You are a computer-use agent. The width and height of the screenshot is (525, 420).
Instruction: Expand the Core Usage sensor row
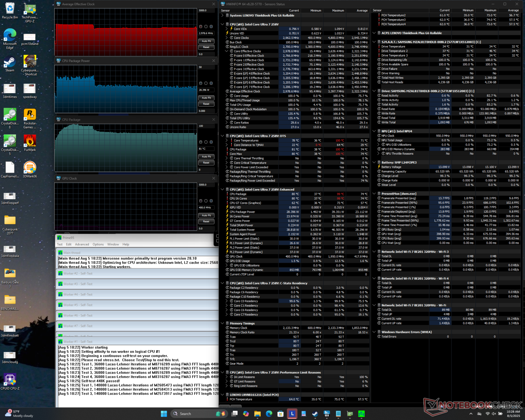(227, 96)
